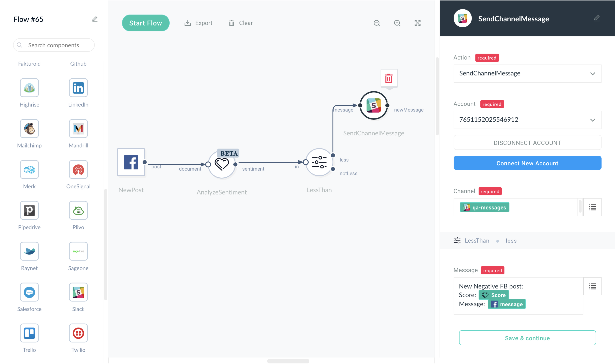Click the horizontal canvas scrollbar
Image resolution: width=615 pixels, height=364 pixels.
click(288, 361)
